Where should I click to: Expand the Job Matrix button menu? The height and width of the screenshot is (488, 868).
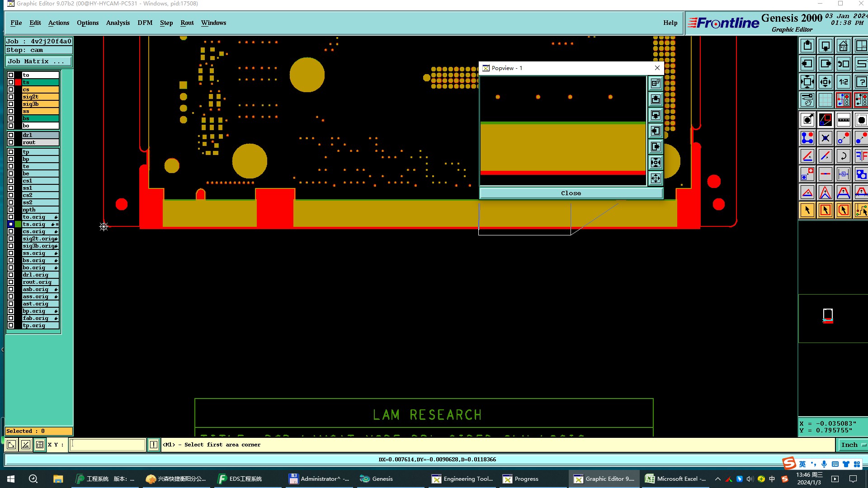[38, 61]
